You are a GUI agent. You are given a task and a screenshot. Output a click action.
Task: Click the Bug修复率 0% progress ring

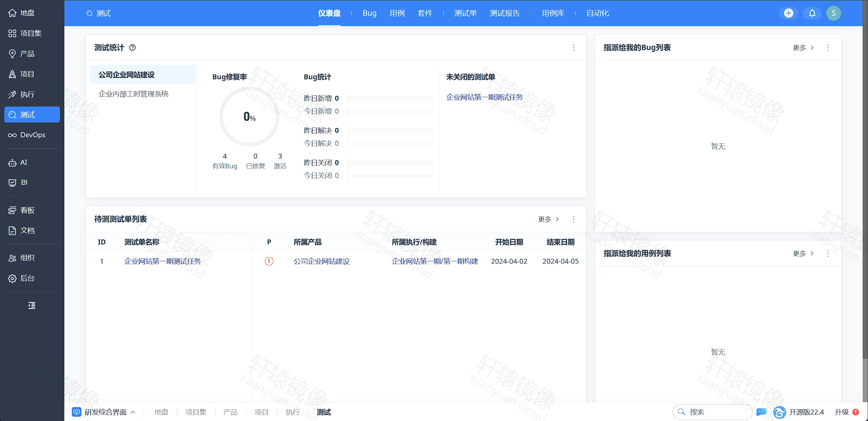[249, 117]
